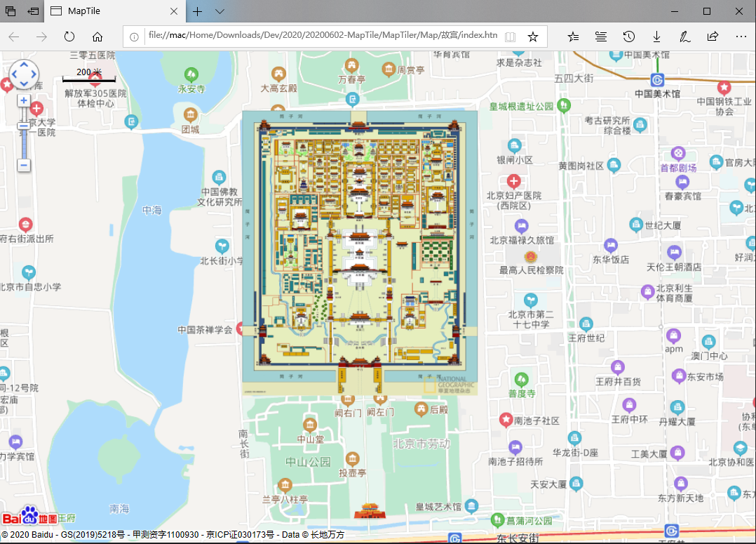
Task: Click the 天安门 gate icon on map
Action: 370,510
